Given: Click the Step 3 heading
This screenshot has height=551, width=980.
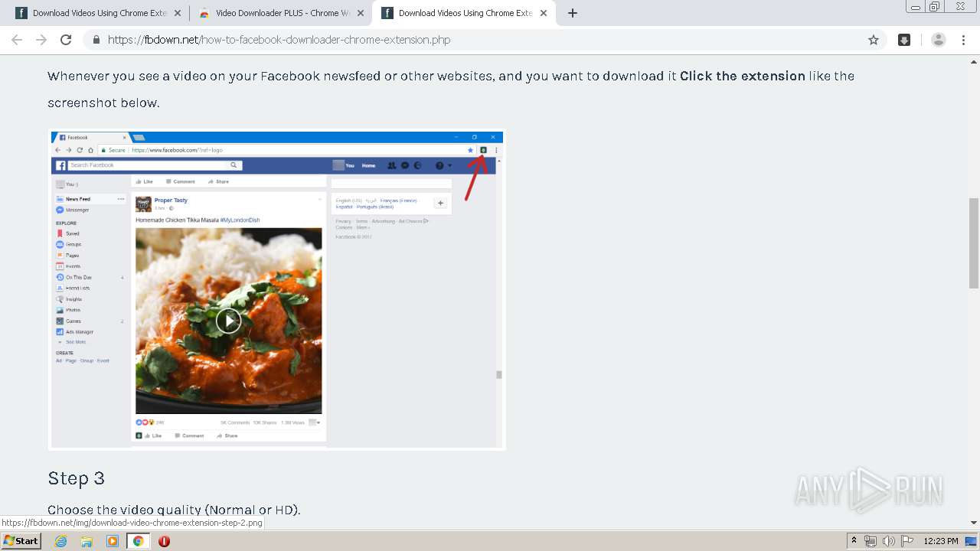Looking at the screenshot, I should 76,478.
